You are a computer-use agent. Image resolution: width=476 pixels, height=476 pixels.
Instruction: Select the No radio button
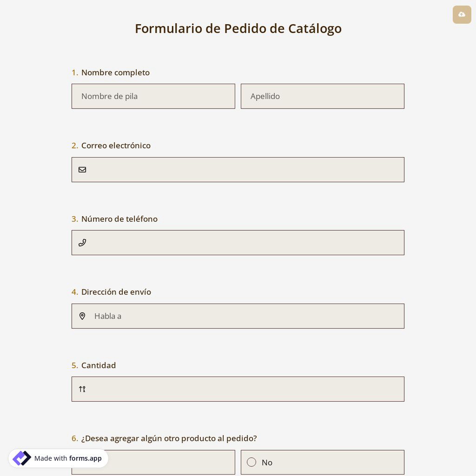(251, 462)
